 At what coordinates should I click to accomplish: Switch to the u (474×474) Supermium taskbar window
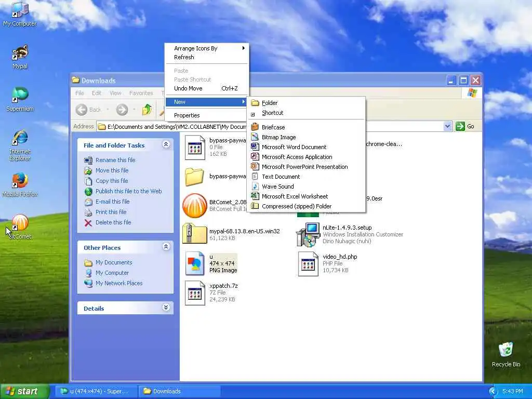97,391
